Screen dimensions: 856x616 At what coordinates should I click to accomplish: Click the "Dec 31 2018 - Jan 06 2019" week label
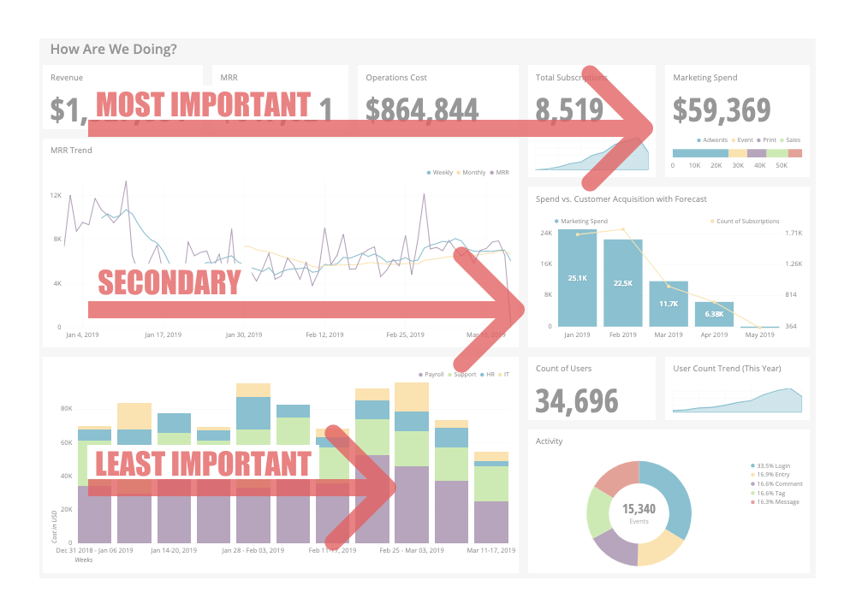pos(94,550)
